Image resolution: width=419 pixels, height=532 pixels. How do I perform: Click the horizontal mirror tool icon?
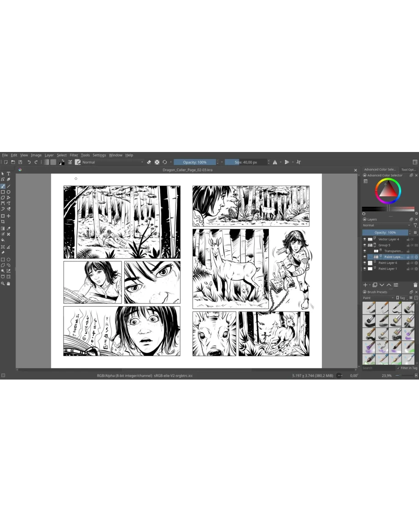[275, 162]
